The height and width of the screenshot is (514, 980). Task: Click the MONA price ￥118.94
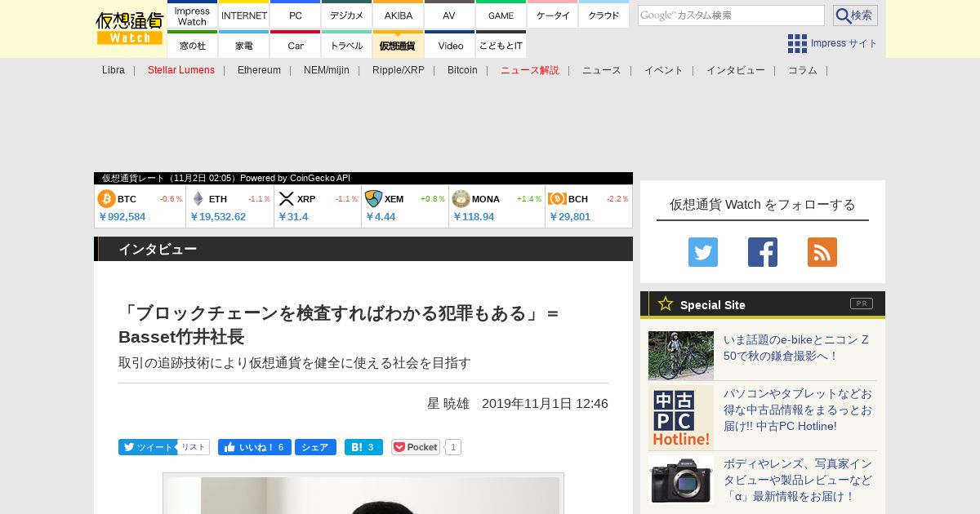tap(474, 217)
